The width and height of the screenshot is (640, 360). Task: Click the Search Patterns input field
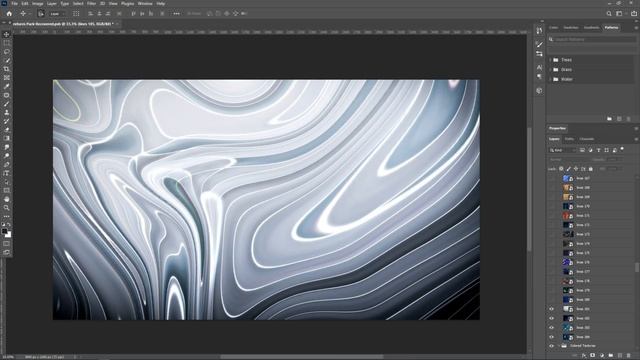[591, 40]
